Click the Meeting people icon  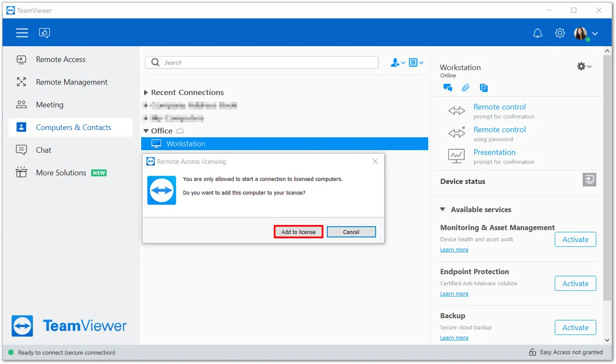pyautogui.click(x=21, y=105)
